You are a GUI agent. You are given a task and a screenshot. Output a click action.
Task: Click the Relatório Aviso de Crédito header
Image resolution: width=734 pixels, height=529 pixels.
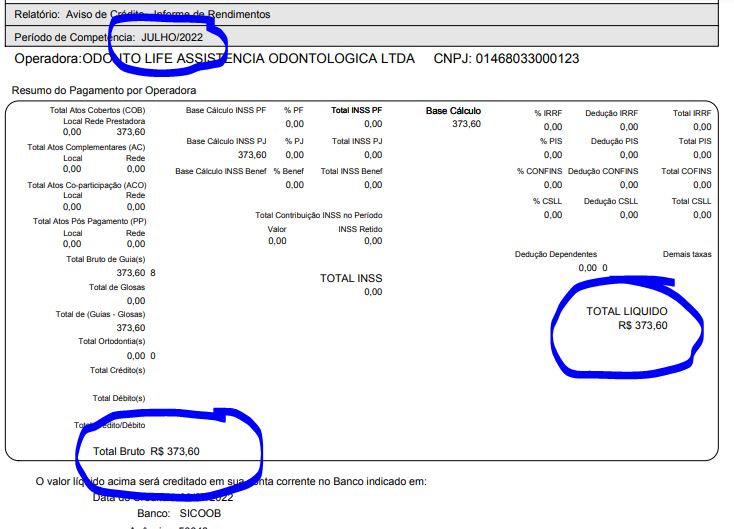point(142,14)
